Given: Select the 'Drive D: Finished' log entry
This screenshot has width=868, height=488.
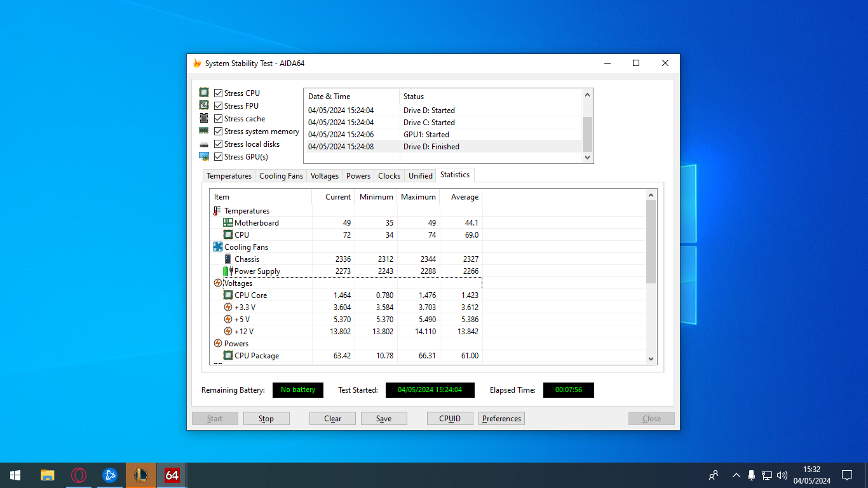Looking at the screenshot, I should (x=443, y=146).
